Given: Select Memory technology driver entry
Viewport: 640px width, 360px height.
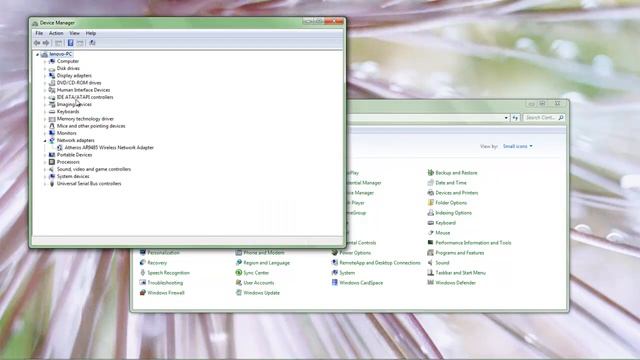Looking at the screenshot, I should pos(85,119).
